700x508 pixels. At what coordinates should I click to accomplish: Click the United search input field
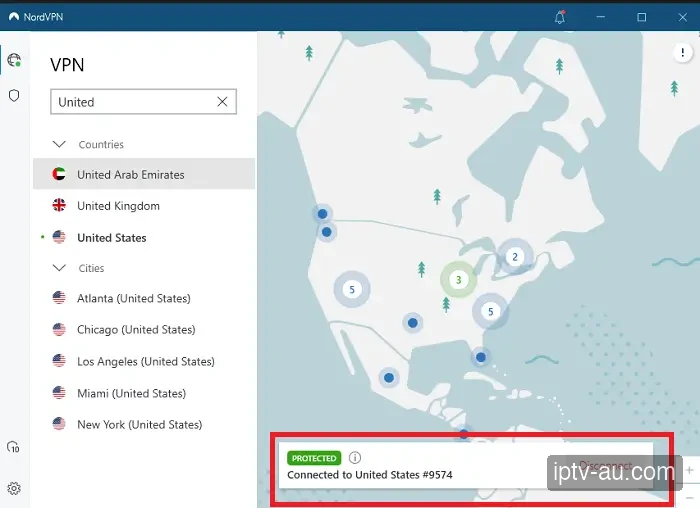click(x=143, y=102)
